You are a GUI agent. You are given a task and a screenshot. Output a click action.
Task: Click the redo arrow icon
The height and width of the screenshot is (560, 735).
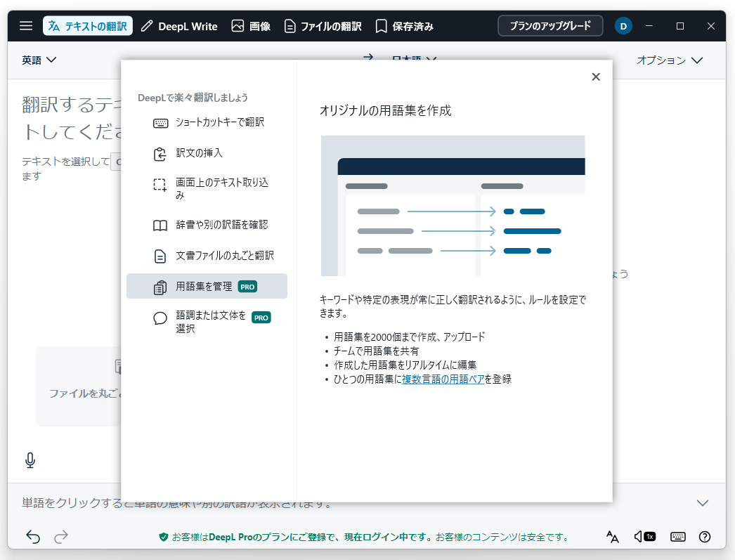61,536
